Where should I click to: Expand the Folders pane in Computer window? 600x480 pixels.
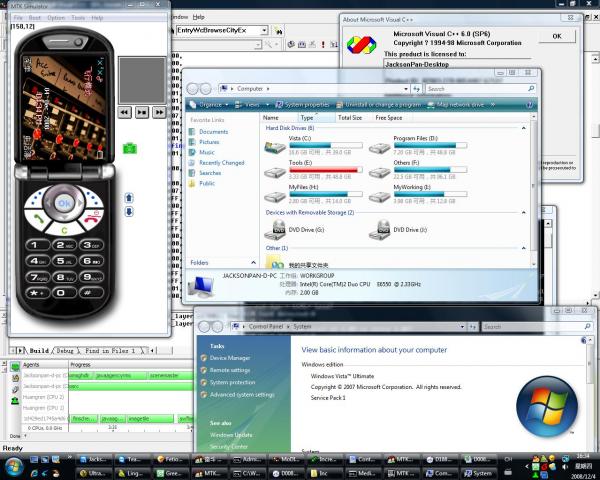click(x=253, y=263)
